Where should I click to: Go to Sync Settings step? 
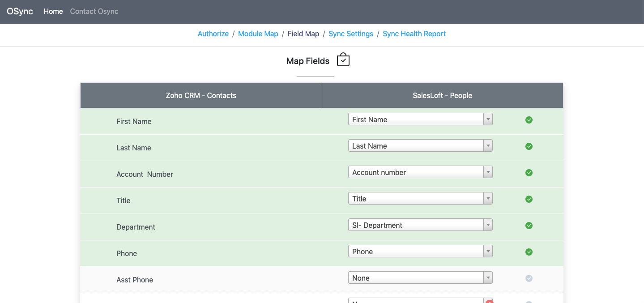[x=351, y=34]
